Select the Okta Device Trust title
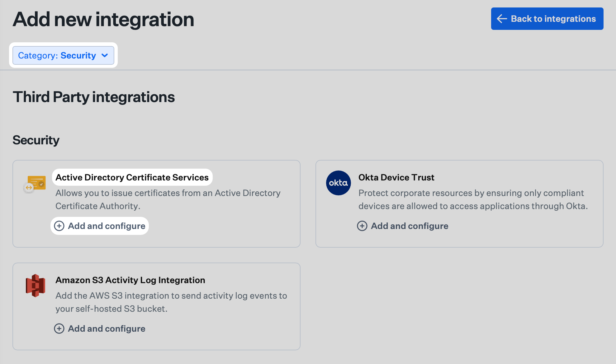The width and height of the screenshot is (616, 364). tap(396, 177)
